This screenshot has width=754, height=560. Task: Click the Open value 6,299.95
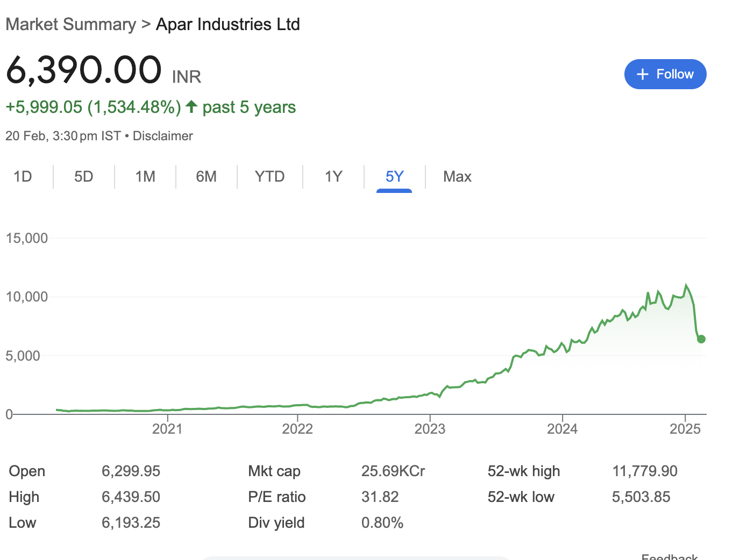pyautogui.click(x=131, y=471)
